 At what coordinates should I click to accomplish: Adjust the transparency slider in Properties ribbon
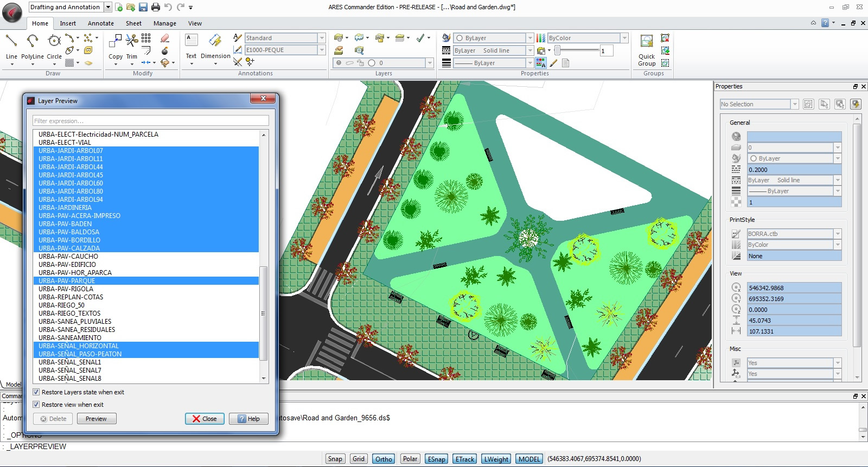[558, 50]
